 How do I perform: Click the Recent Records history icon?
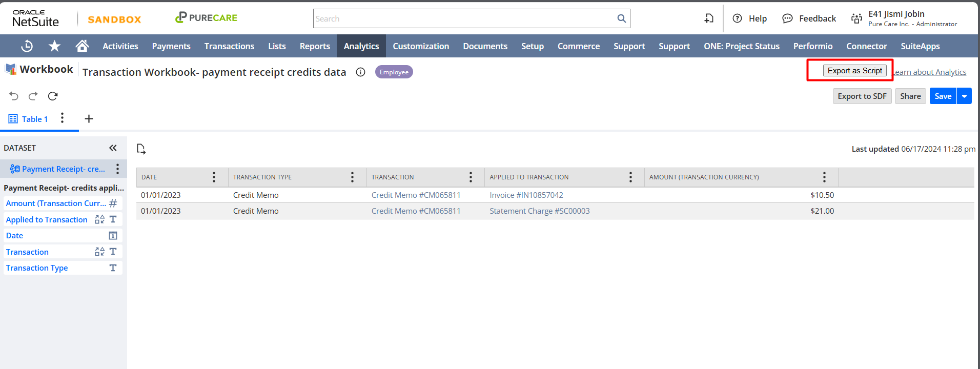point(27,46)
